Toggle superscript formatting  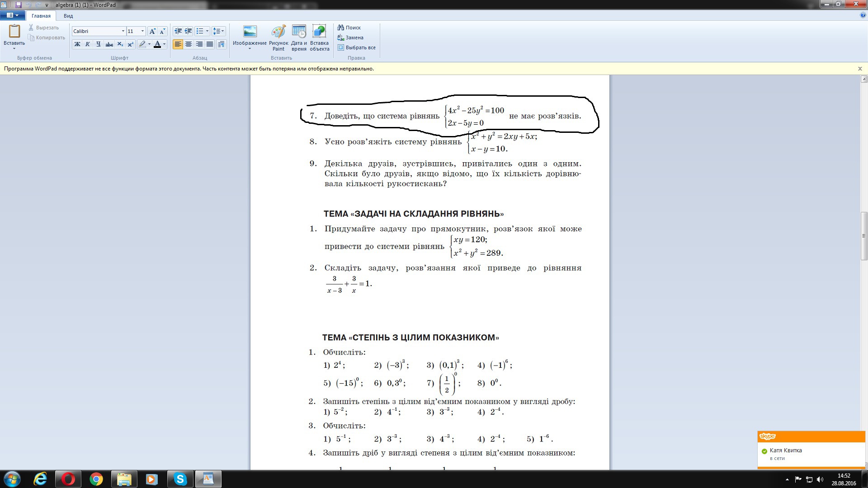[x=130, y=44]
